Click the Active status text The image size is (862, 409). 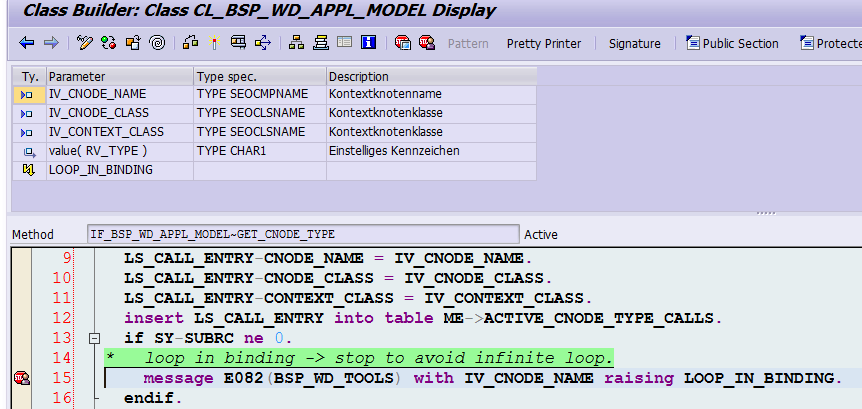[541, 235]
